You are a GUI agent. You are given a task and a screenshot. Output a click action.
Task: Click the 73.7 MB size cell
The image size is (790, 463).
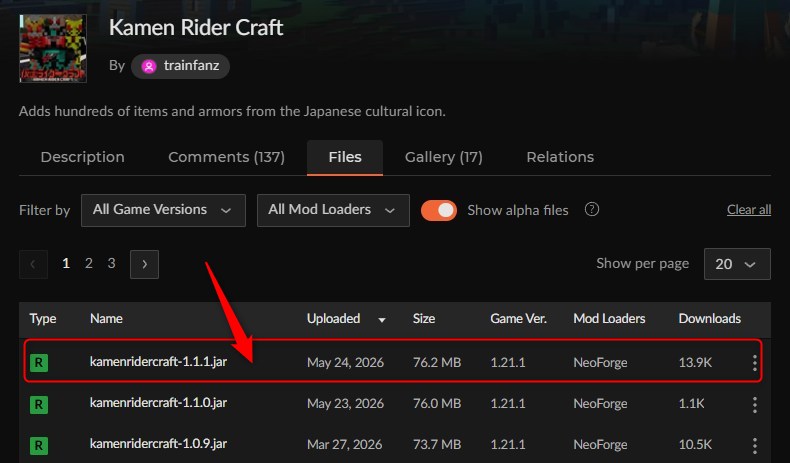(x=437, y=445)
